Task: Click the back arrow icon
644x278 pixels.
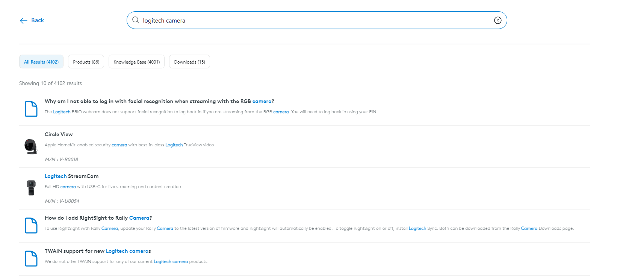Action: tap(23, 21)
